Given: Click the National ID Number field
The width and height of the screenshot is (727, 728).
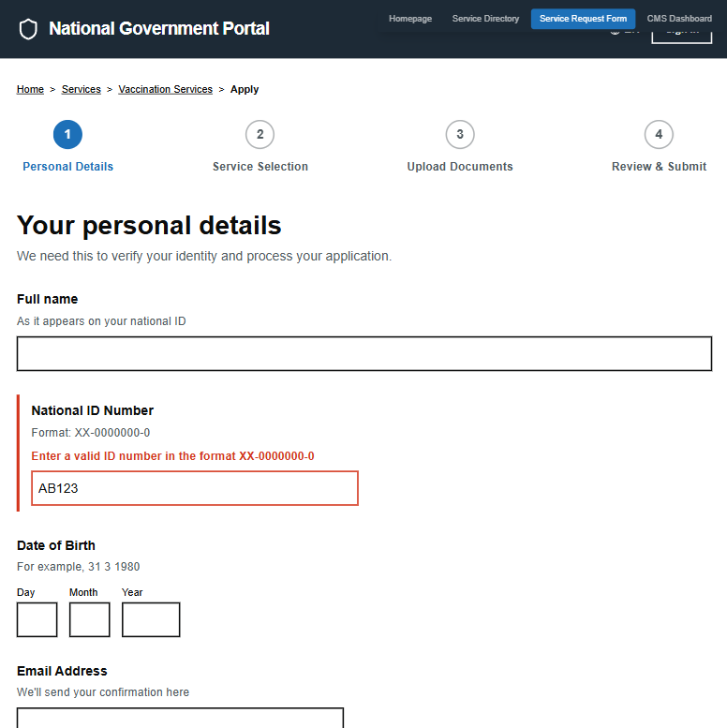Looking at the screenshot, I should (x=195, y=488).
